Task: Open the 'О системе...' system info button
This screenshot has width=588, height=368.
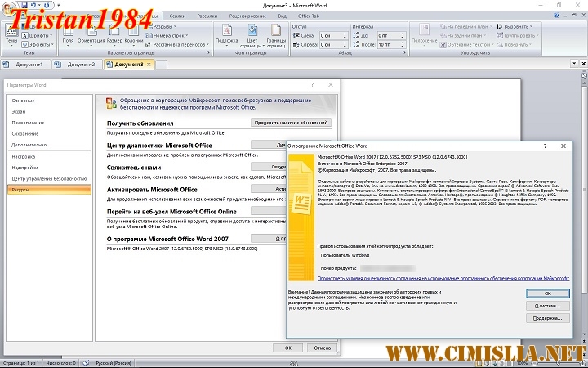Action: click(546, 305)
